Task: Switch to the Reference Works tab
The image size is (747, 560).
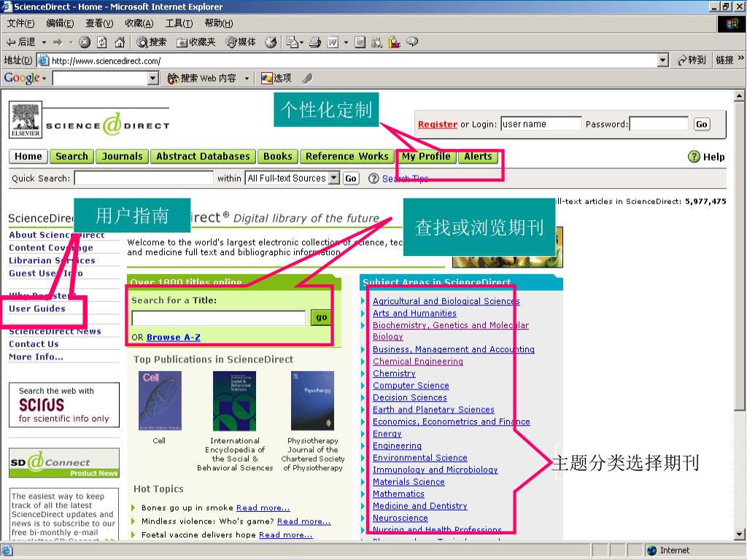Action: coord(347,156)
